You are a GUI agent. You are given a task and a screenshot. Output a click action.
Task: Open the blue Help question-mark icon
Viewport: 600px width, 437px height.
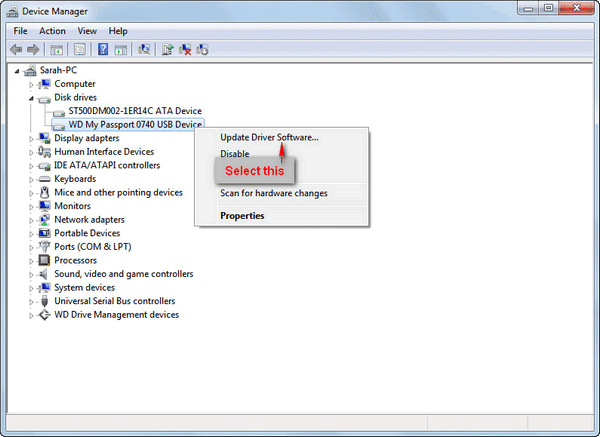coord(103,49)
